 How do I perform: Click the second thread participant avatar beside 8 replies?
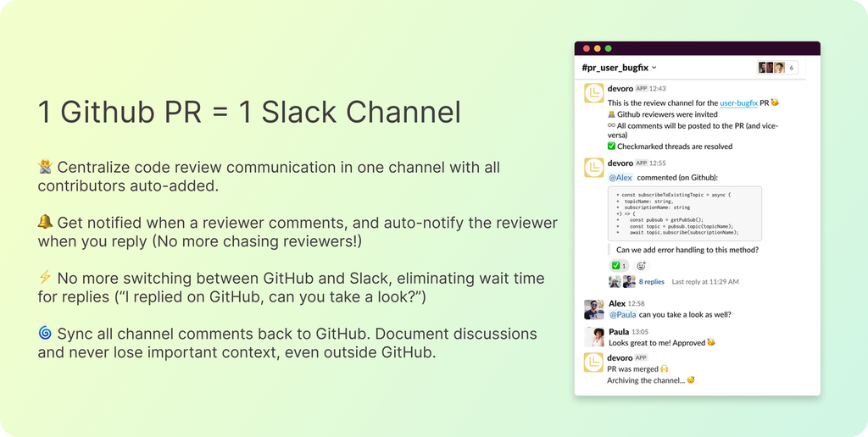pyautogui.click(x=629, y=281)
